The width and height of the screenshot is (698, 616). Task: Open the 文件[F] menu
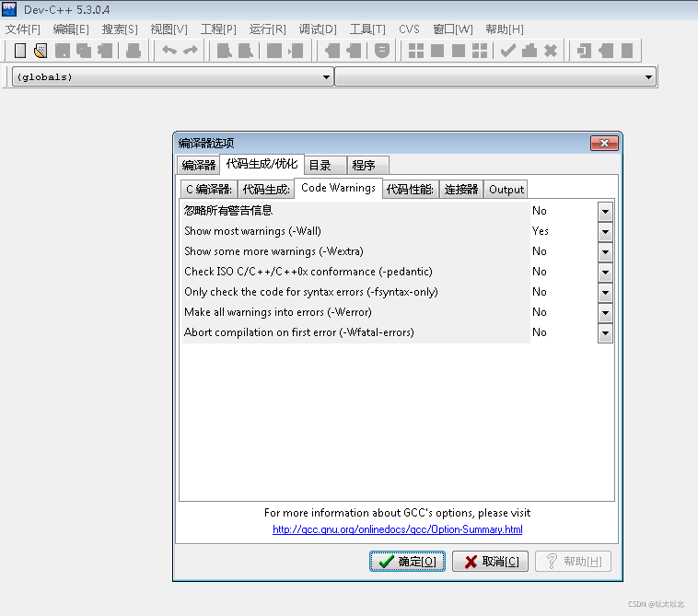pyautogui.click(x=23, y=29)
